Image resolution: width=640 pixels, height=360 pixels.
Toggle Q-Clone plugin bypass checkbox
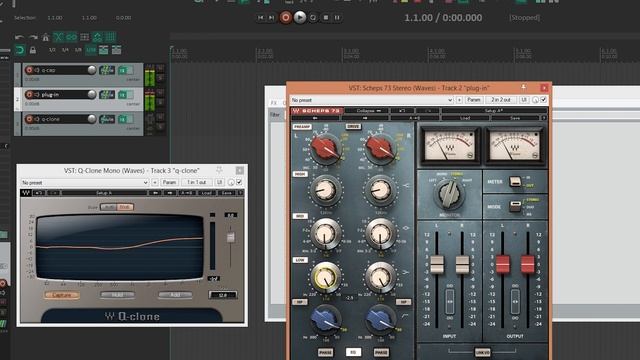tap(239, 182)
